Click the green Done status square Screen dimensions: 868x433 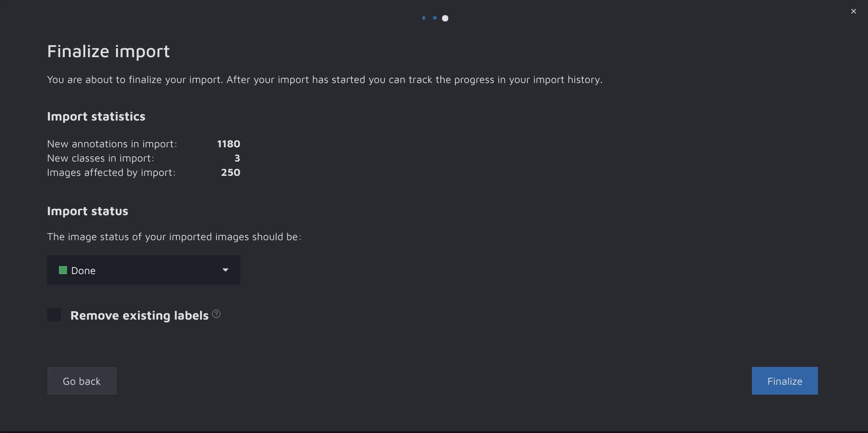pyautogui.click(x=63, y=270)
